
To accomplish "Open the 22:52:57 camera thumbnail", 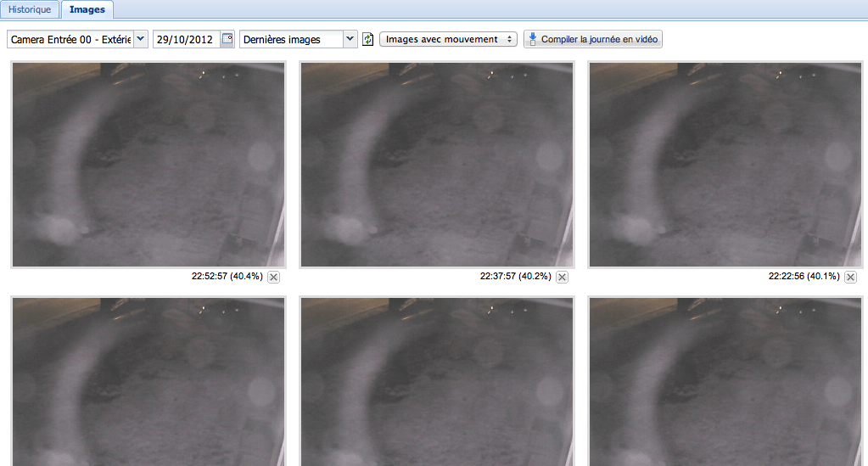I will pos(148,165).
